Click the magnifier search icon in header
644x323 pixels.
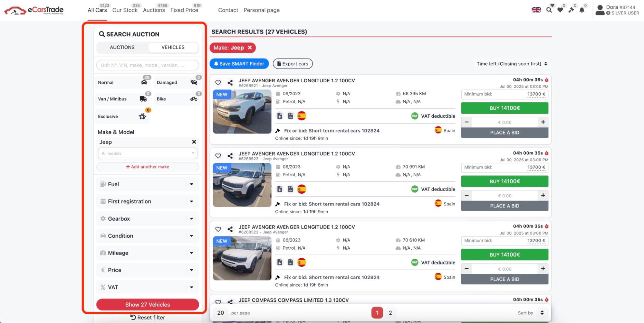pyautogui.click(x=549, y=10)
